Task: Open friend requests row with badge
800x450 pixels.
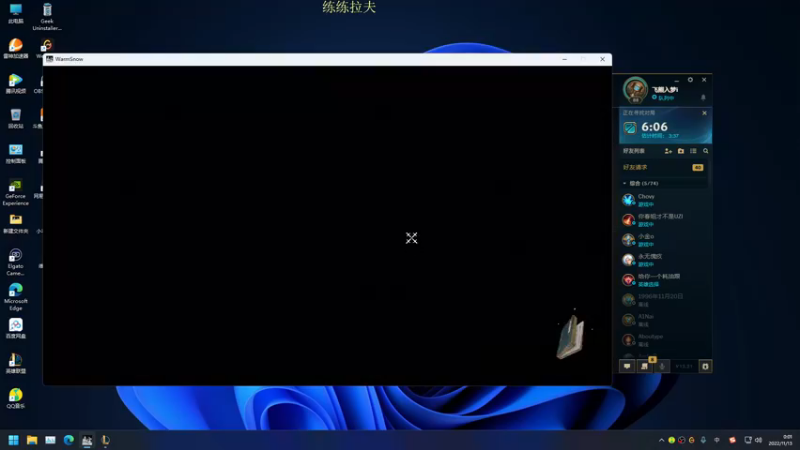Action: (x=663, y=167)
